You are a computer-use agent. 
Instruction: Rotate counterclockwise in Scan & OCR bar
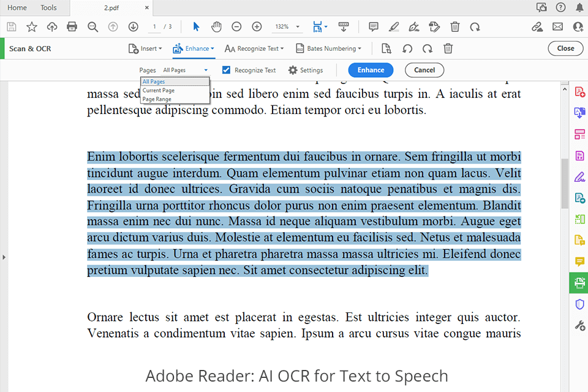[407, 48]
